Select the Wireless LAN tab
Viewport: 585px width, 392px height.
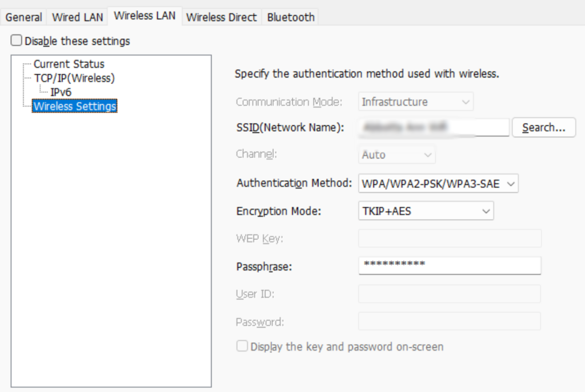pyautogui.click(x=145, y=15)
